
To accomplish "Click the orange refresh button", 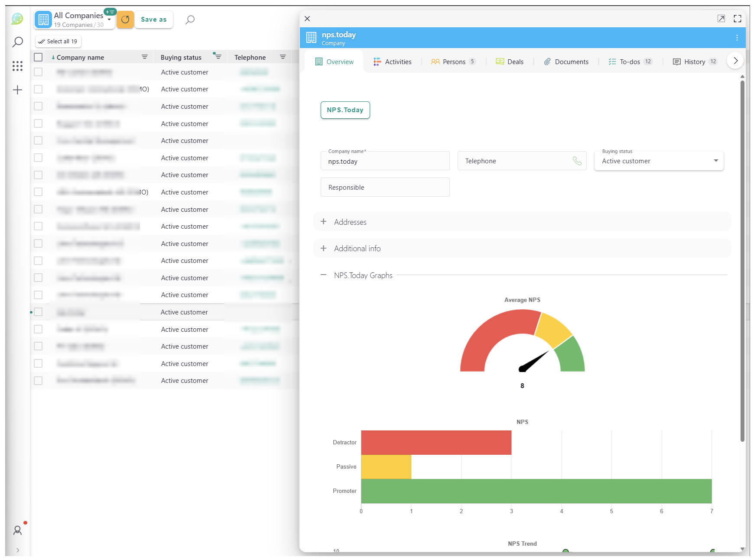I will [125, 19].
